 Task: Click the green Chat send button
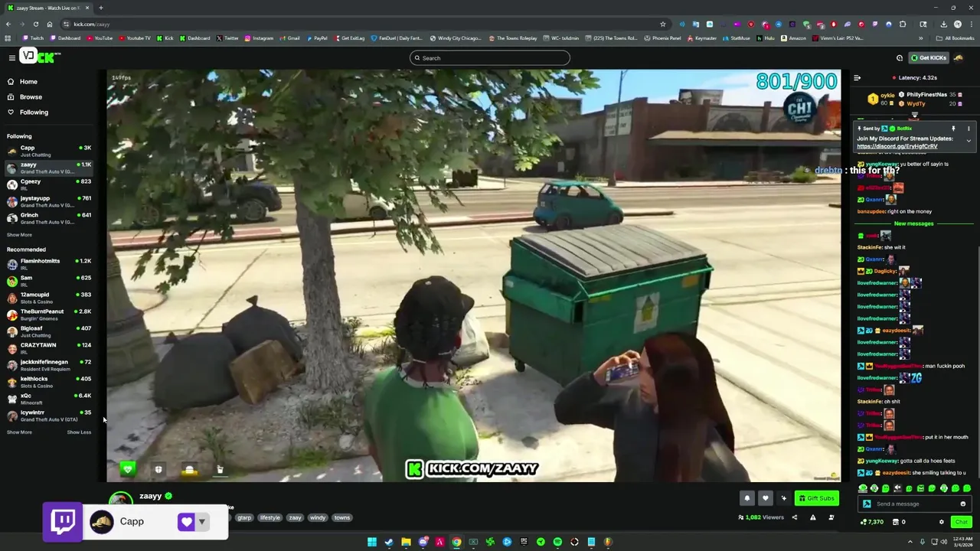pyautogui.click(x=961, y=522)
